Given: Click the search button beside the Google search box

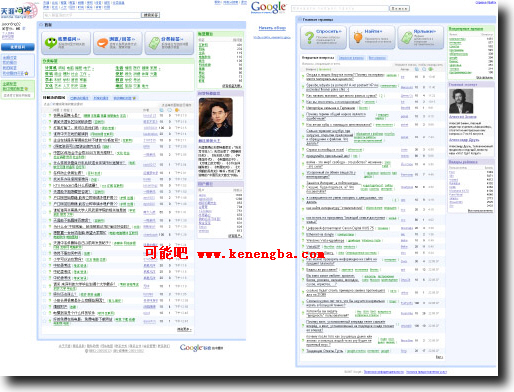Looking at the screenshot, I should click(x=400, y=8).
